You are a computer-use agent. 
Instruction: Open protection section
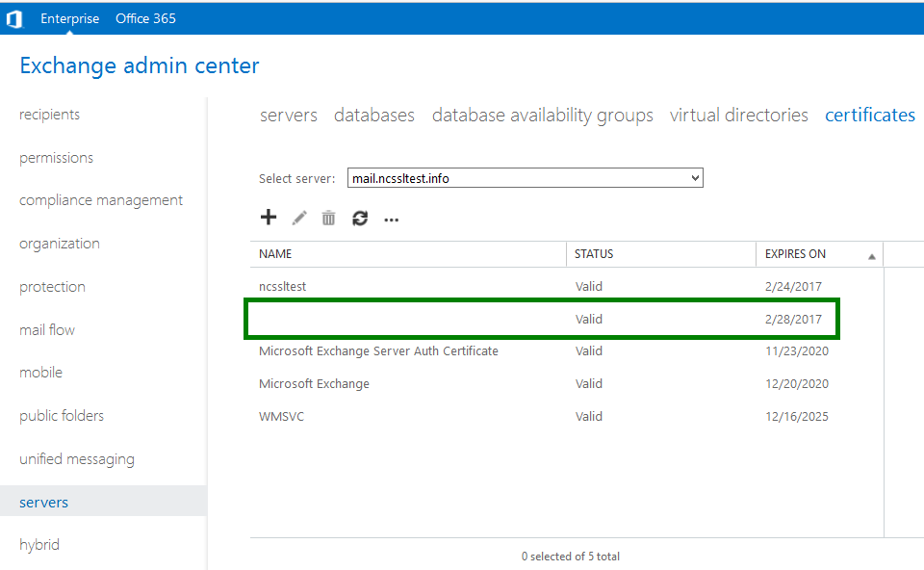[52, 287]
